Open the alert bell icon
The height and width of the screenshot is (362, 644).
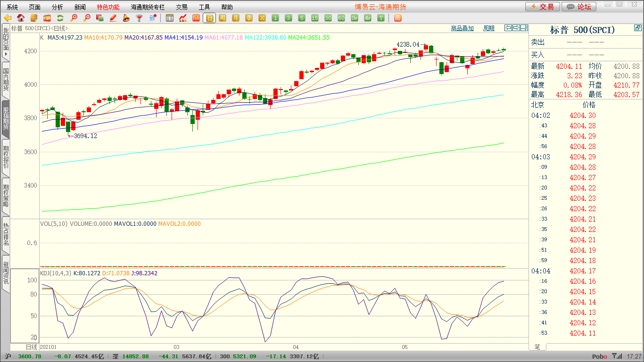126,18
